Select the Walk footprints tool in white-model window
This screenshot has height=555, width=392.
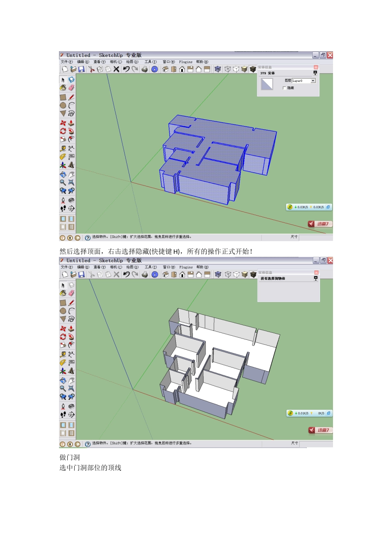coord(63,415)
